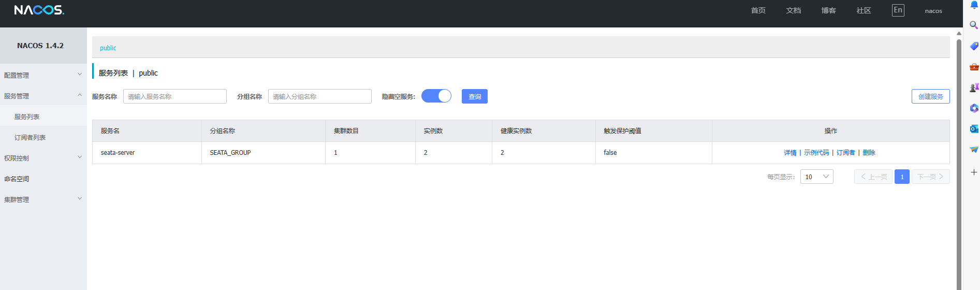Expand the 权限控制 menu
The width and height of the screenshot is (980, 290).
click(x=43, y=158)
